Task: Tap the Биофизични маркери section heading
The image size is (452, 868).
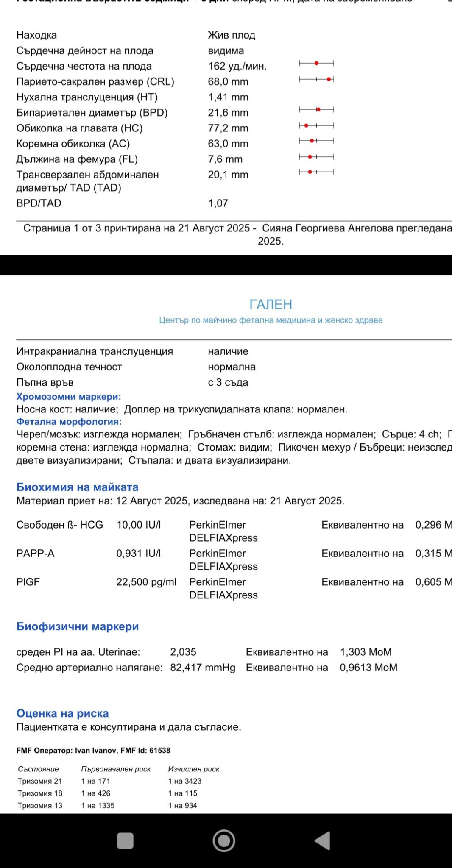Action: tap(77, 626)
